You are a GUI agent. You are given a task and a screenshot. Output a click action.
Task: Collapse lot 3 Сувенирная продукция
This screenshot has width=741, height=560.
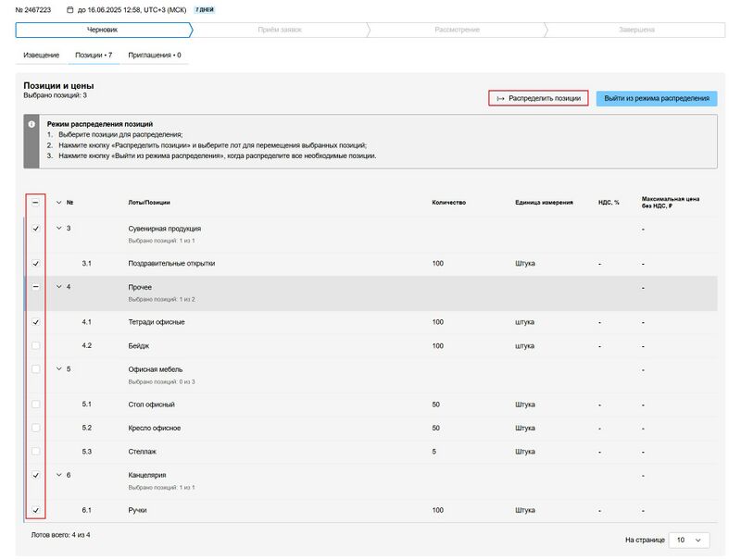click(59, 229)
